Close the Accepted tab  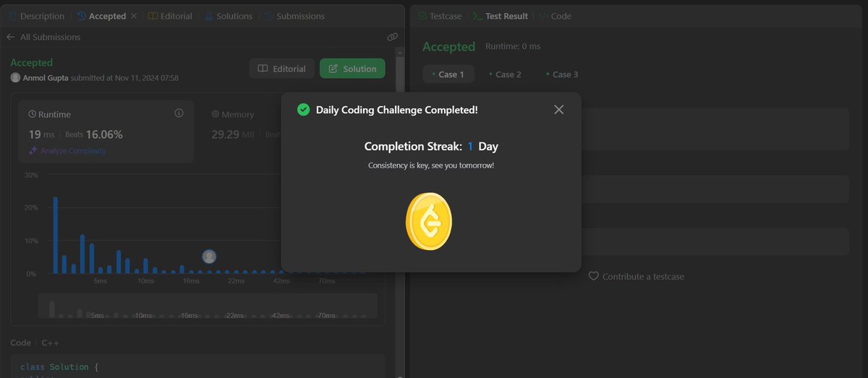pos(134,16)
